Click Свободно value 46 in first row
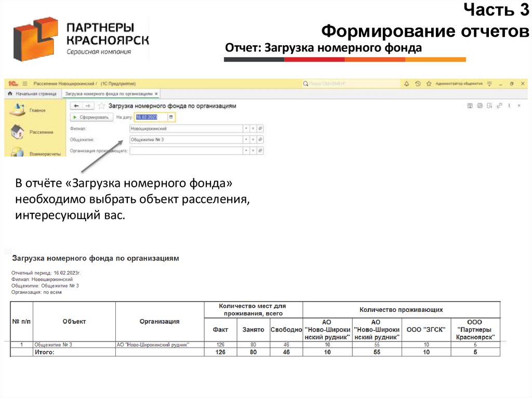This screenshot has height=398, width=532. tap(286, 345)
